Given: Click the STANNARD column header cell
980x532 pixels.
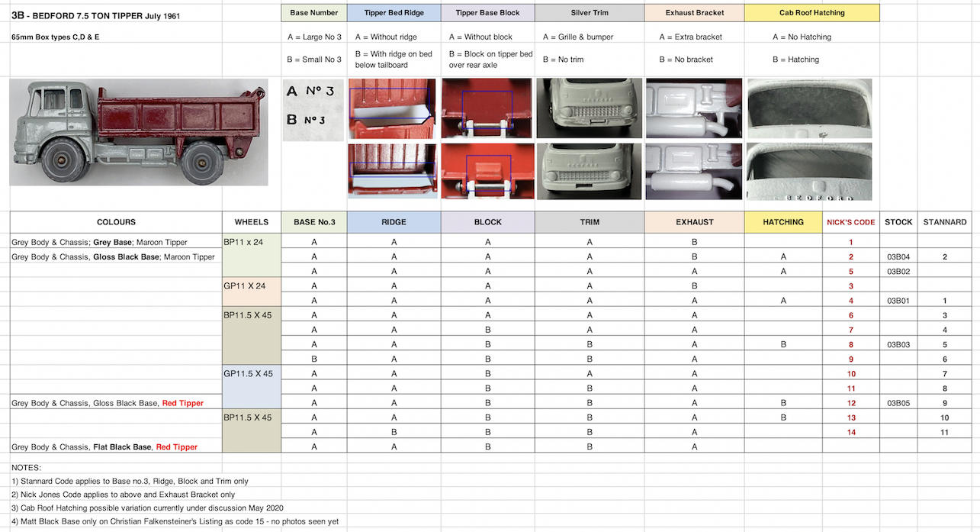Looking at the screenshot, I should 944,222.
